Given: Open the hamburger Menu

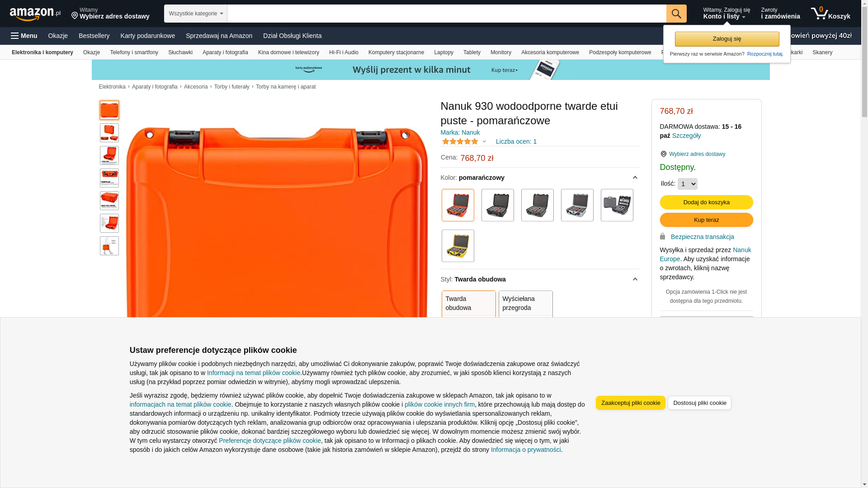Looking at the screenshot, I should (24, 36).
